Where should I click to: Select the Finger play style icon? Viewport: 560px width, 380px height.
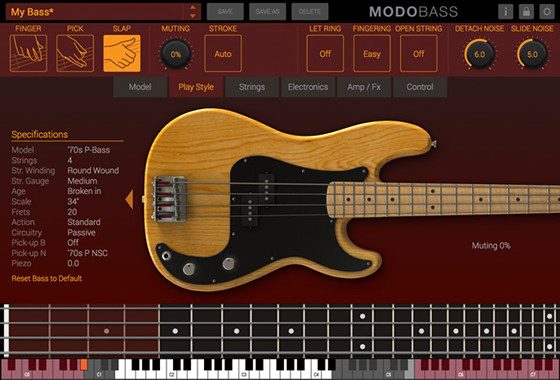29,54
